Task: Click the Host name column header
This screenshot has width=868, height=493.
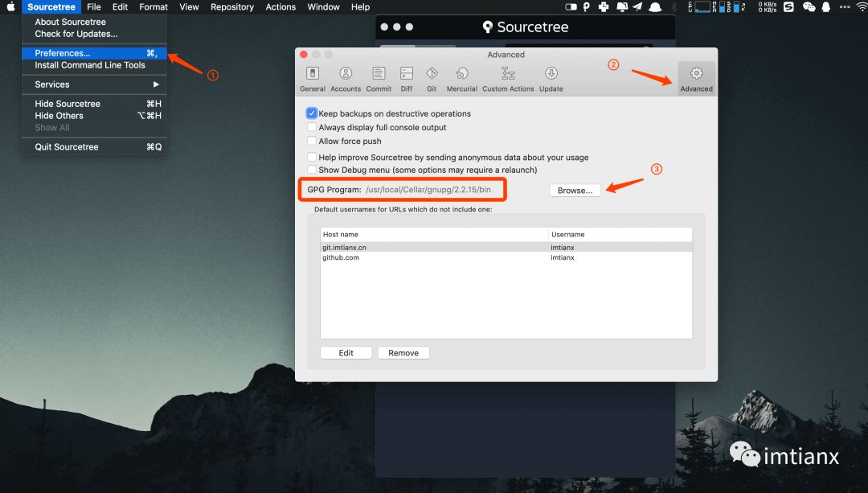Action: [434, 234]
